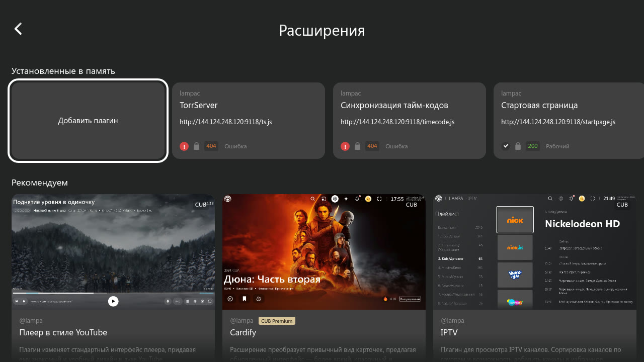Viewport: 644px width, 362px height.
Task: Click the lampac label above Синхронизация тайм-кодов
Action: tap(351, 94)
